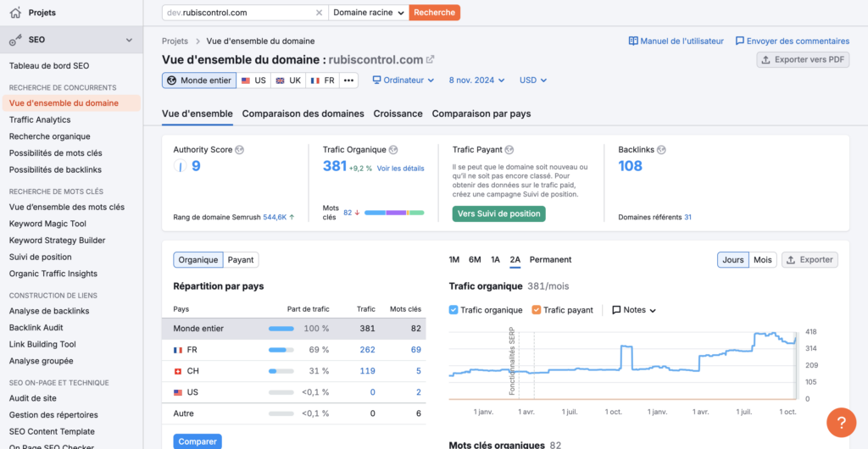Open more regions ellipsis menu
Image resolution: width=868 pixels, height=449 pixels.
point(348,80)
